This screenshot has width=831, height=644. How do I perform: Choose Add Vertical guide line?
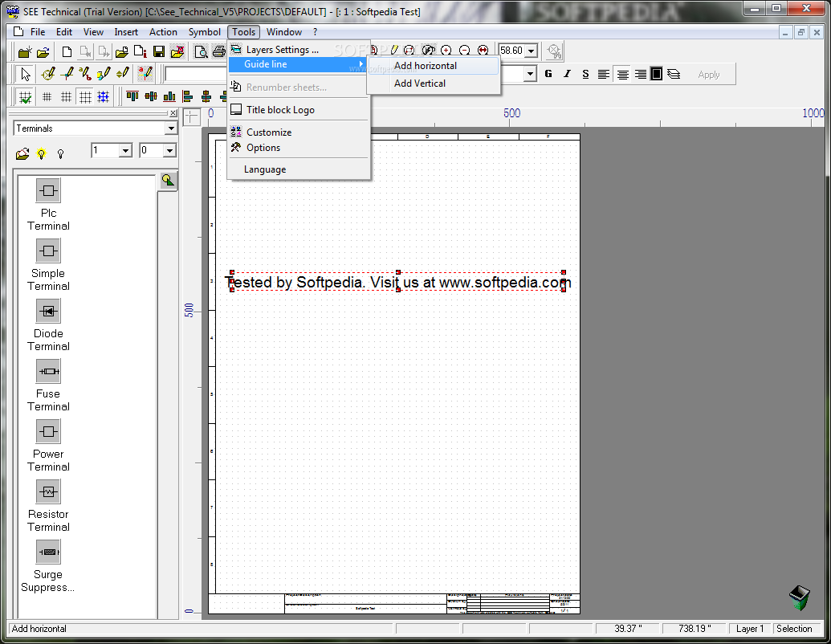tap(433, 84)
